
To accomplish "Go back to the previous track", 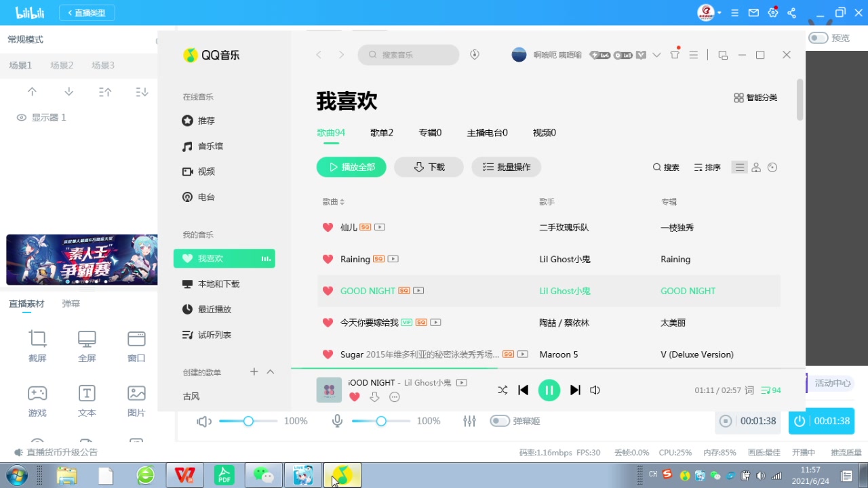I will tap(523, 390).
